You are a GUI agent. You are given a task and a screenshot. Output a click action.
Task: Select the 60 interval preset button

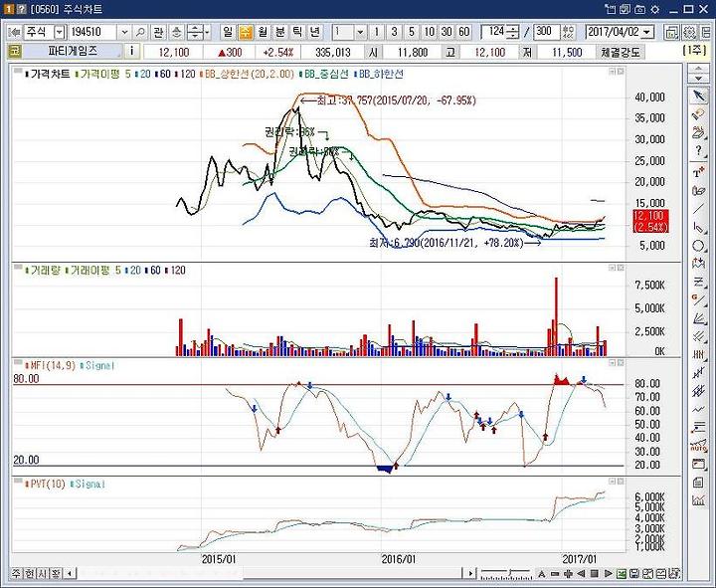point(464,32)
